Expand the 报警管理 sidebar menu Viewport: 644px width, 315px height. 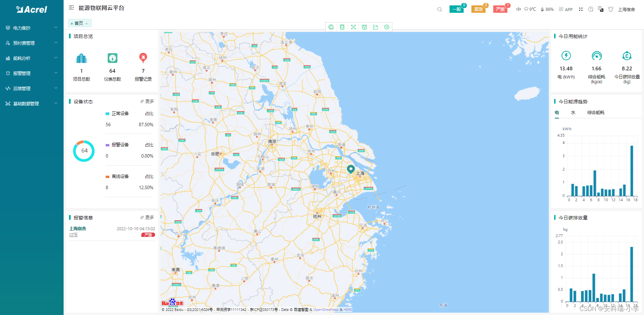coord(32,73)
